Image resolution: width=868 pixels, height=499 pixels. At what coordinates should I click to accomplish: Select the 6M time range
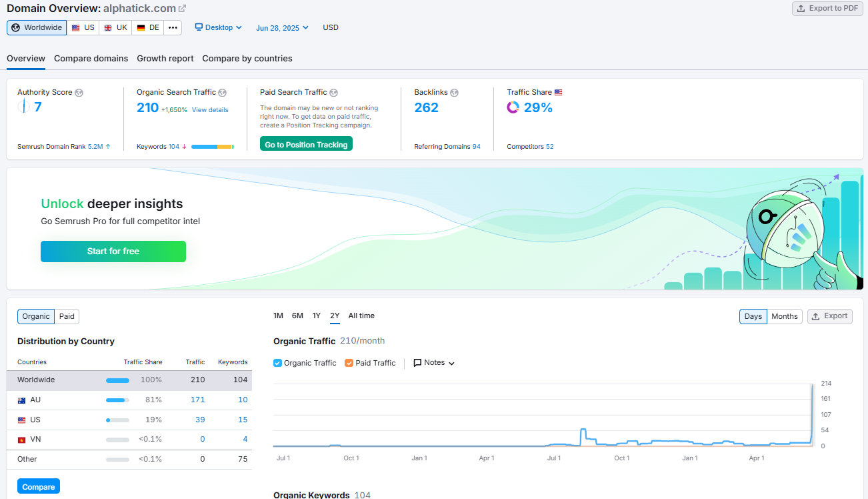(297, 316)
